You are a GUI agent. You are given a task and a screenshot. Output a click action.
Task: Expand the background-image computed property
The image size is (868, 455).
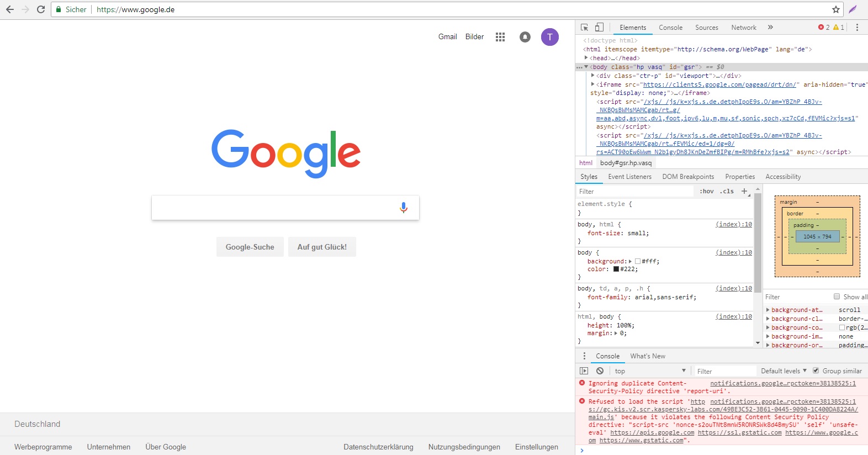tap(768, 336)
